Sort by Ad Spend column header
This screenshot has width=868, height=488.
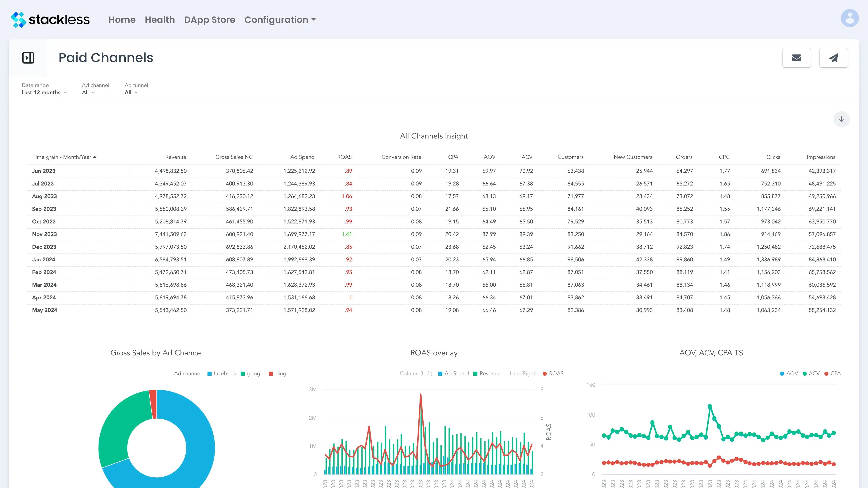point(302,157)
